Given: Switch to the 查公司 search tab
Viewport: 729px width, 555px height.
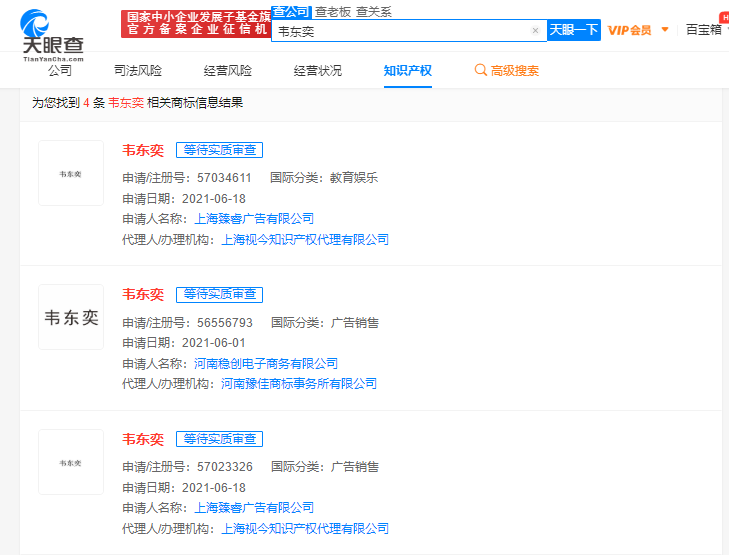Looking at the screenshot, I should [x=291, y=12].
